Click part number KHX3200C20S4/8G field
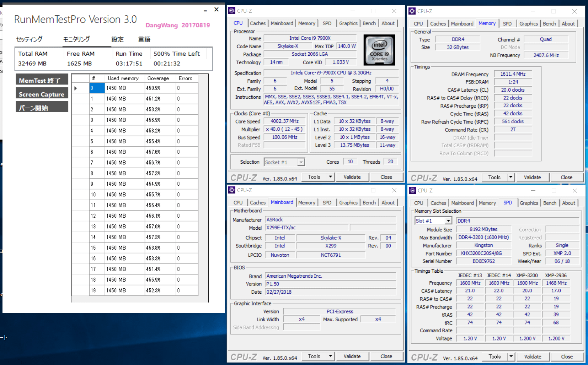 point(484,253)
